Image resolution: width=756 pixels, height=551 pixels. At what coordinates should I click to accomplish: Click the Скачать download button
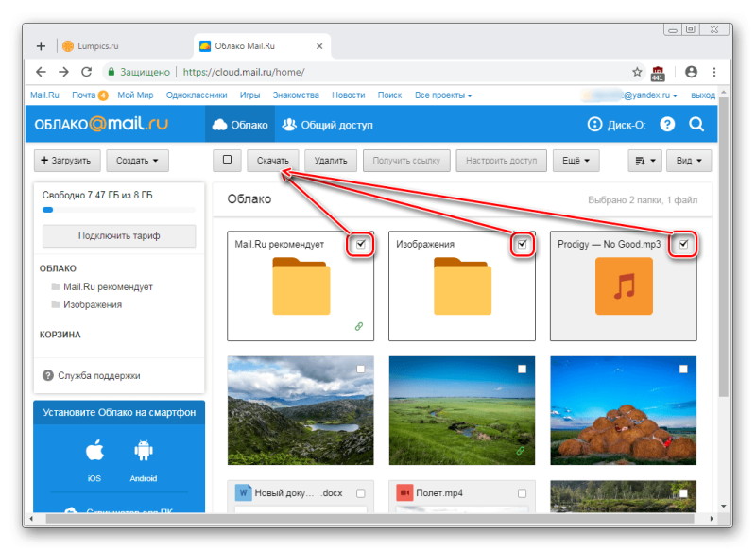[273, 161]
